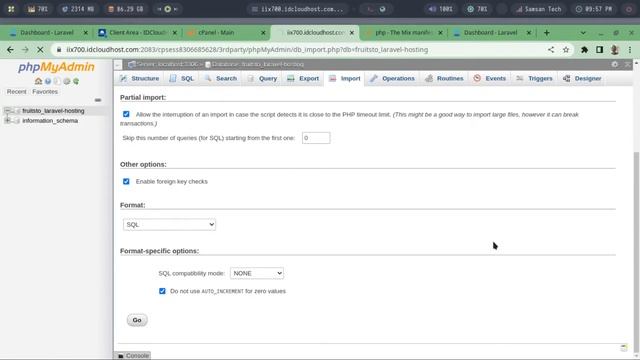Click the Favorites link in navigation
640x360 pixels.
pos(45,92)
